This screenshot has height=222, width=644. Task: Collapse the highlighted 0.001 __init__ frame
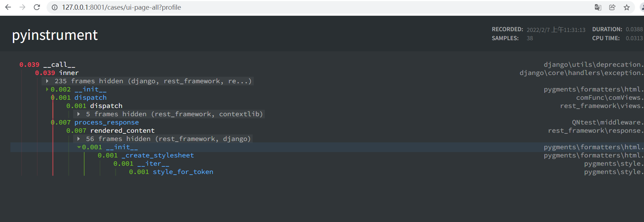[79, 147]
